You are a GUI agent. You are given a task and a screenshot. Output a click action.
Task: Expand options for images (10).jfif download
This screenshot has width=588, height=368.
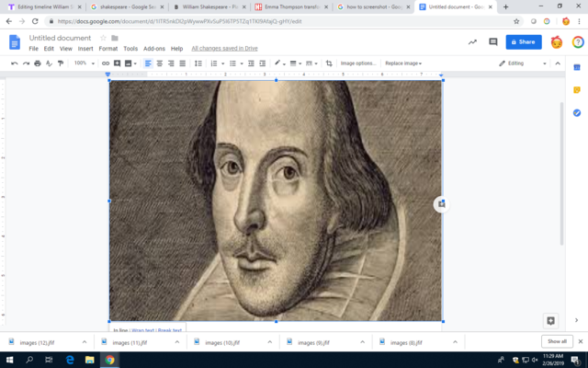(x=269, y=342)
